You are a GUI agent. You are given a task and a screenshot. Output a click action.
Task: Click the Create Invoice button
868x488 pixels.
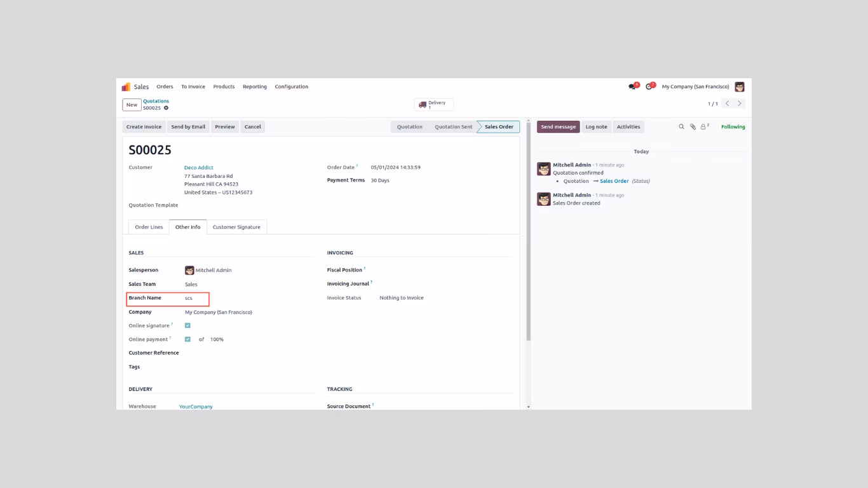[x=144, y=126]
